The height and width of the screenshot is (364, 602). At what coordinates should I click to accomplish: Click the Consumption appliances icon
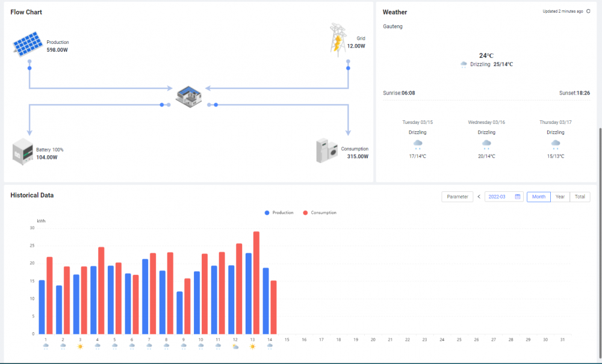point(327,151)
